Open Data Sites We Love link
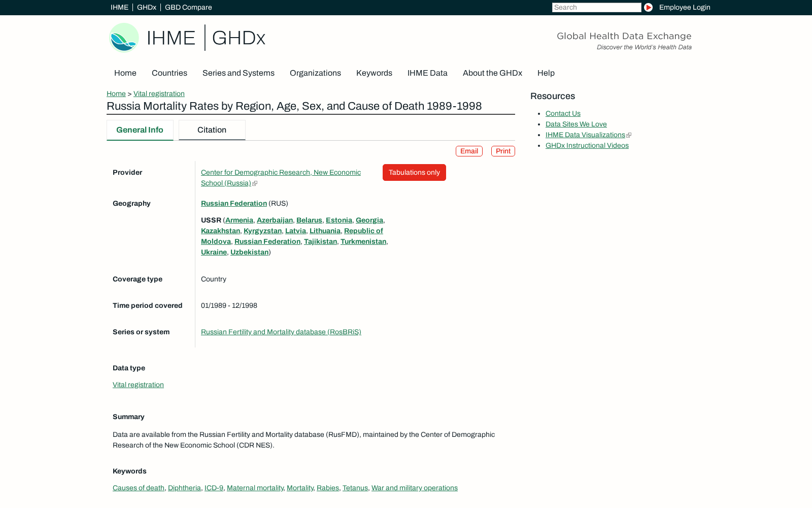The height and width of the screenshot is (508, 812). pyautogui.click(x=576, y=124)
